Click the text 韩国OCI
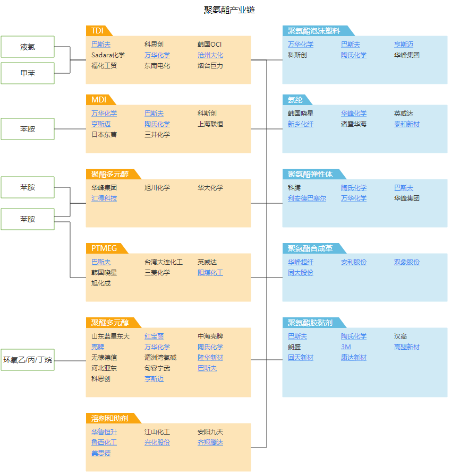 click(209, 45)
